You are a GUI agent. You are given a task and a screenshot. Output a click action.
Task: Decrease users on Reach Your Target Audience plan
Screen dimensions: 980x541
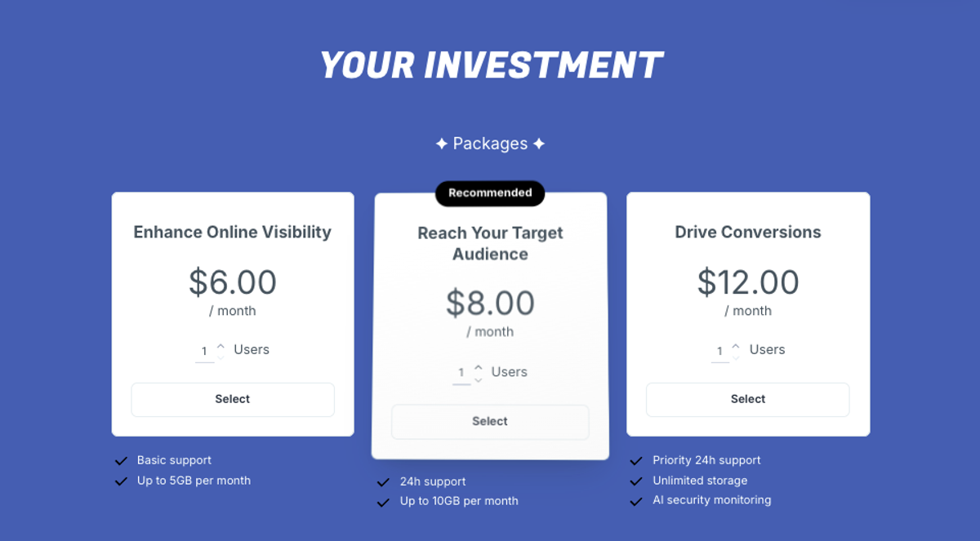(479, 379)
